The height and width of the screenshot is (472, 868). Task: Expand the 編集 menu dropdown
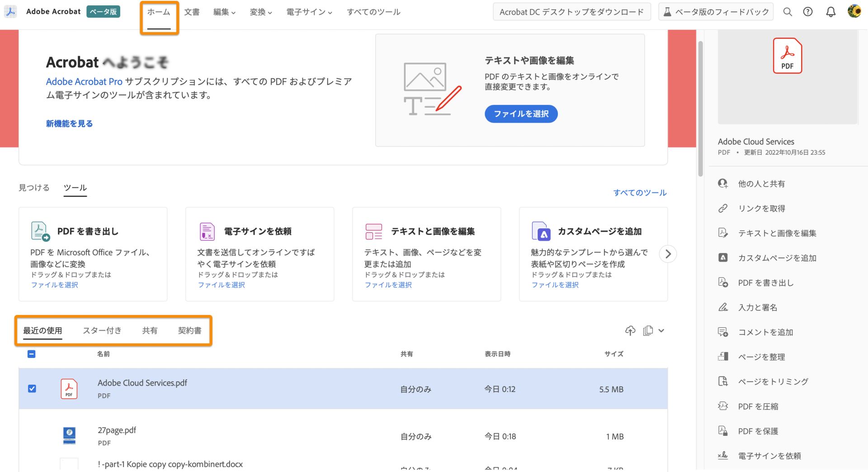pyautogui.click(x=224, y=12)
